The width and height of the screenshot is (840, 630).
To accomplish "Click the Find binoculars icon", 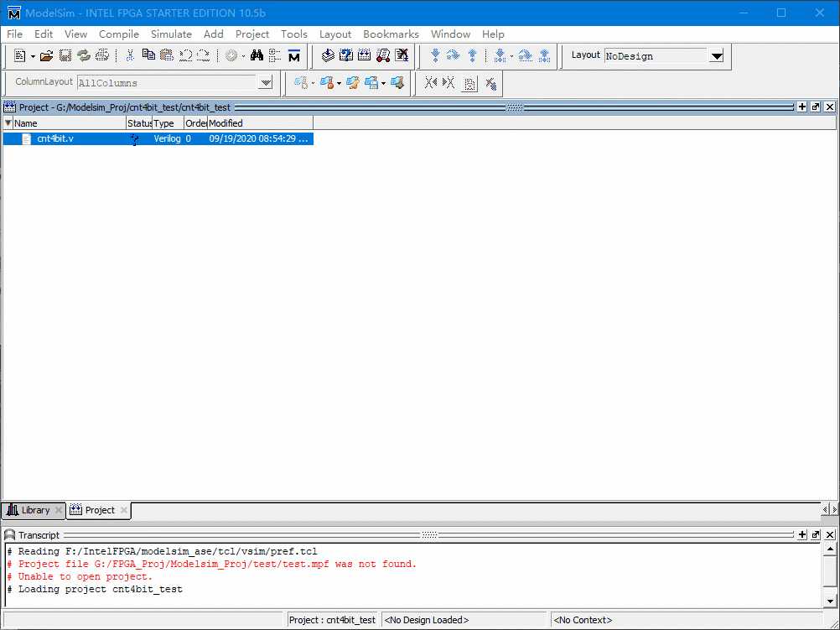I will (257, 55).
